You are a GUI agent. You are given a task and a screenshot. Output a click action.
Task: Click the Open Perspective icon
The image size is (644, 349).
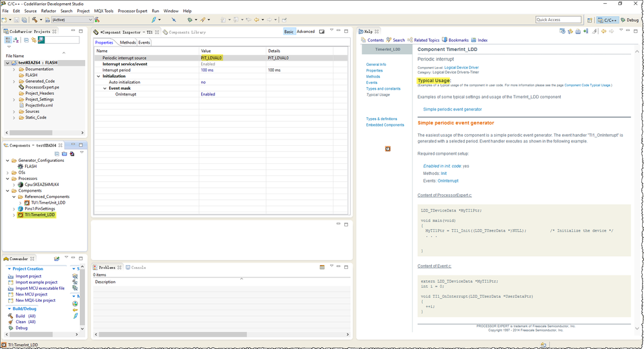590,20
